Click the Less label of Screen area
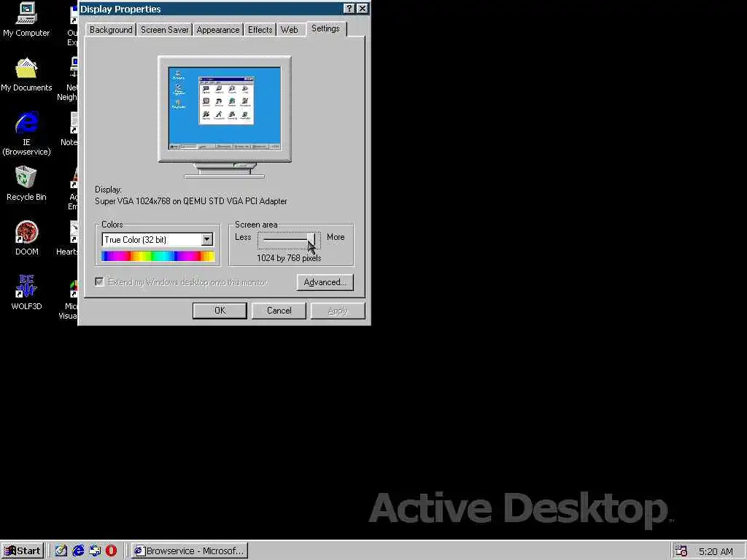747x560 pixels. click(x=243, y=237)
